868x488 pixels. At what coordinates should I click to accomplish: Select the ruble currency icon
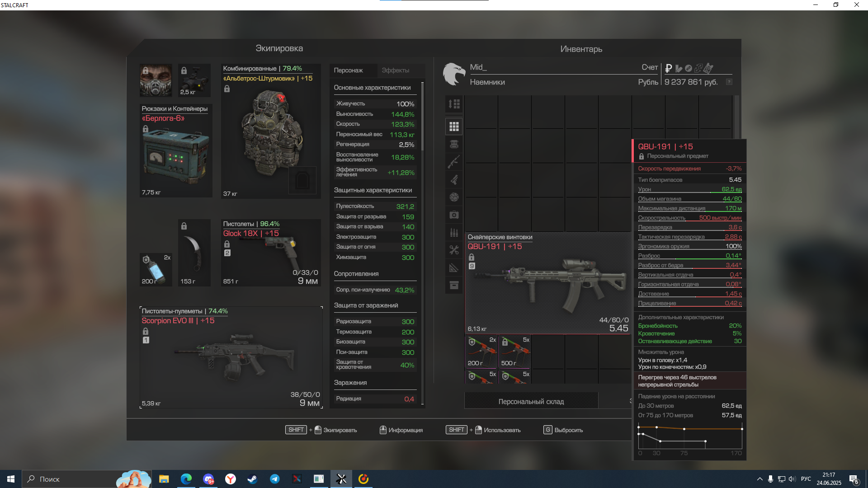coord(669,68)
